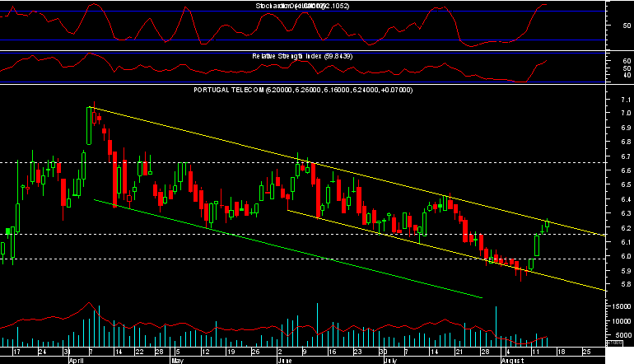Viewport: 634px width, 364px height.
Task: Click the 6.1 price axis label
Action: click(626, 242)
